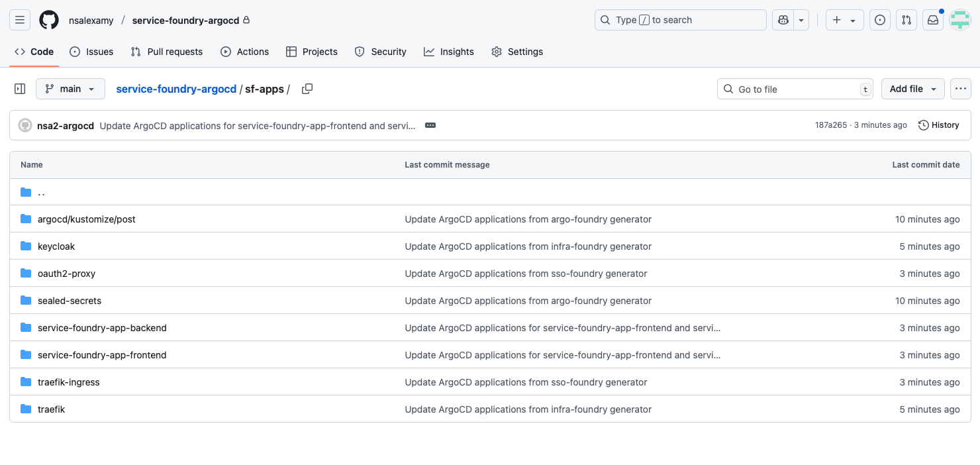Viewport: 980px width, 465px height.
Task: Click folder icon of oauth2-proxy row
Action: (26, 274)
